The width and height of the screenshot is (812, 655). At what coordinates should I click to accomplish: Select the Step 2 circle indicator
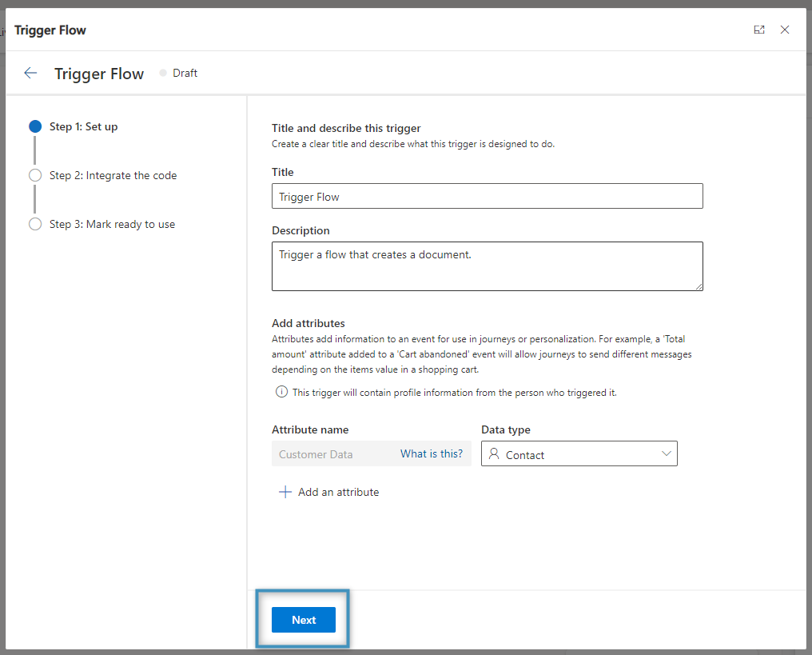[x=35, y=175]
